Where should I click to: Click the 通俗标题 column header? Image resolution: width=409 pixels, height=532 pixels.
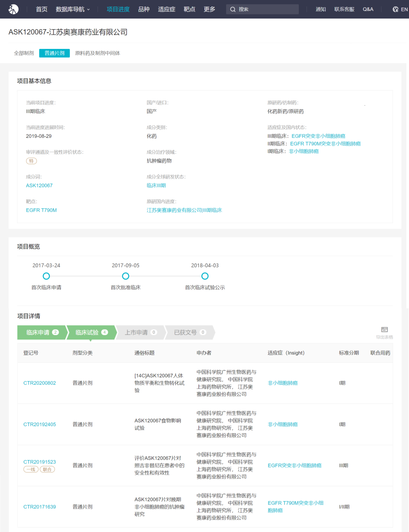tap(145, 353)
